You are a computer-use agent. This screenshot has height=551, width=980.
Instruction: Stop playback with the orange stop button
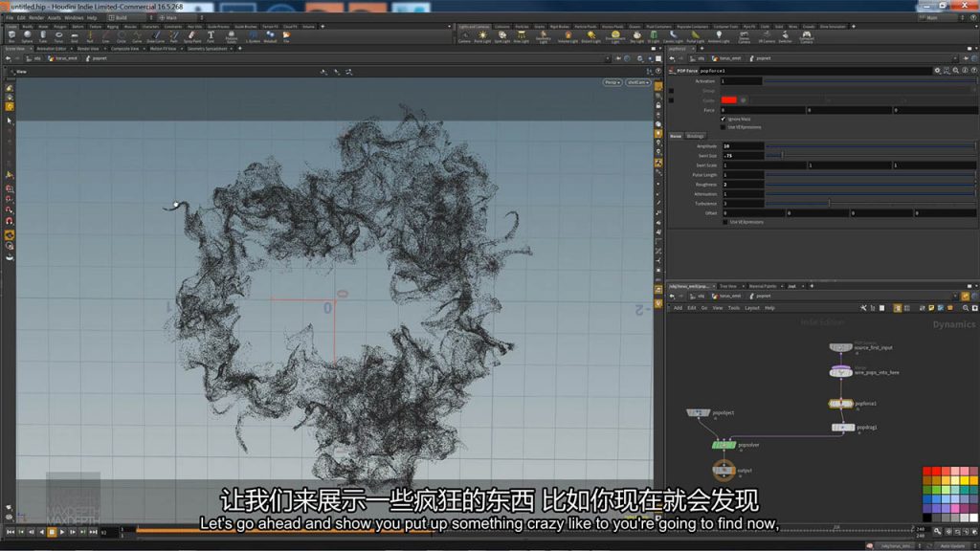pos(52,532)
